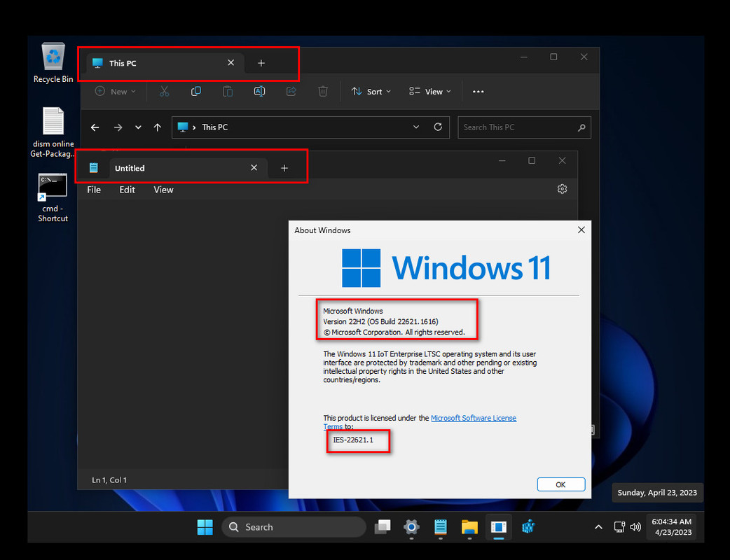The width and height of the screenshot is (730, 560).
Task: Open recent locations chevron beside forward arrow
Action: (138, 127)
